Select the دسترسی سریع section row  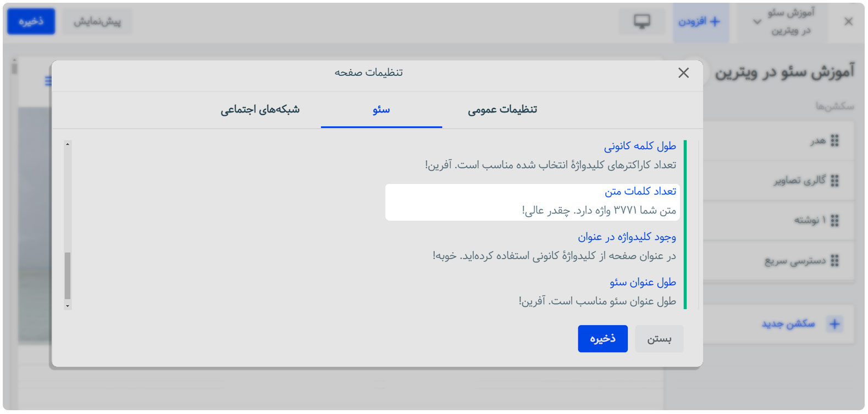[778, 261]
